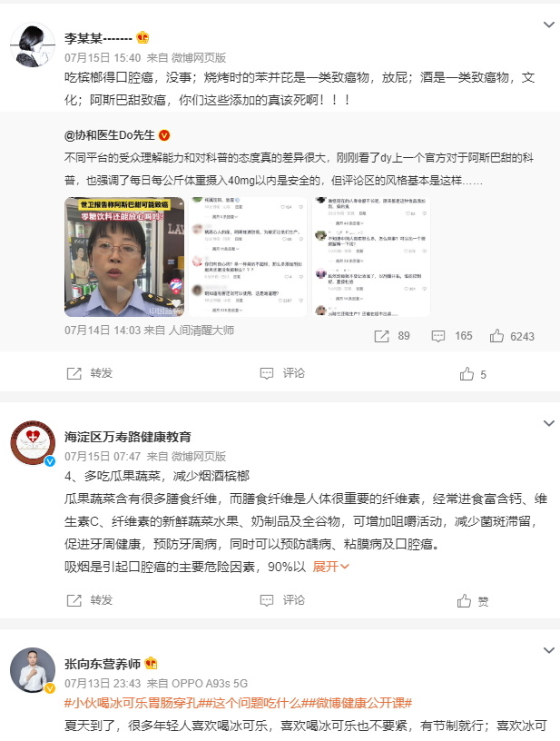560x741 pixels.
Task: Like the quoted post with 6243 likes
Action: tap(512, 336)
